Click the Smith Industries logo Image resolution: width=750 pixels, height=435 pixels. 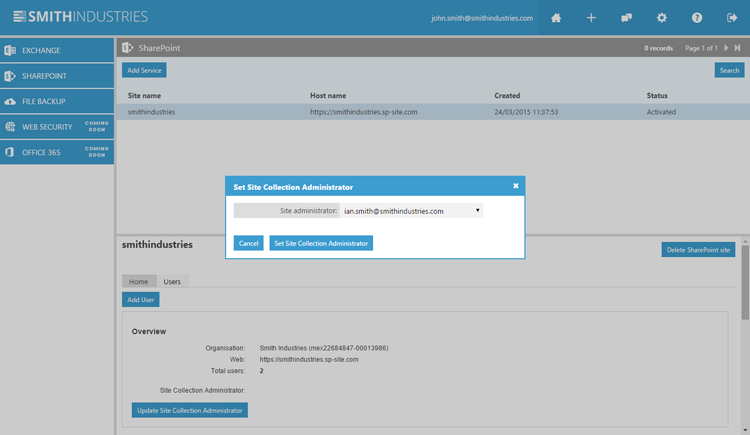80,17
